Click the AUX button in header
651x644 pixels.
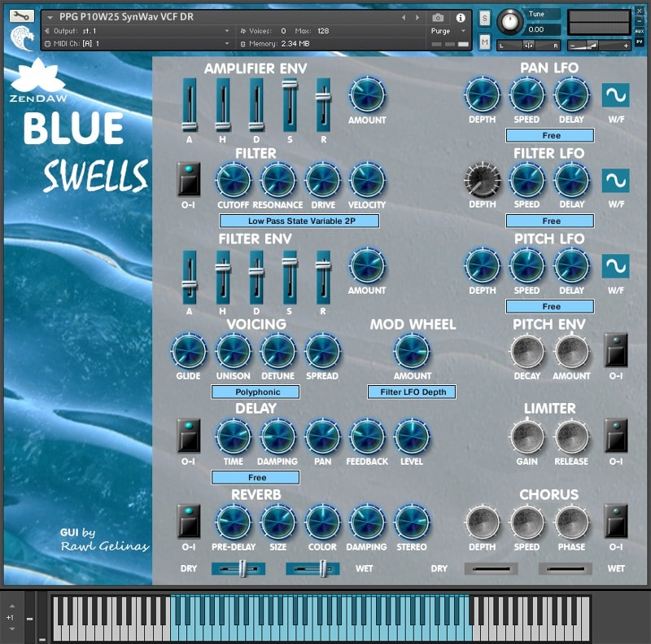(640, 31)
